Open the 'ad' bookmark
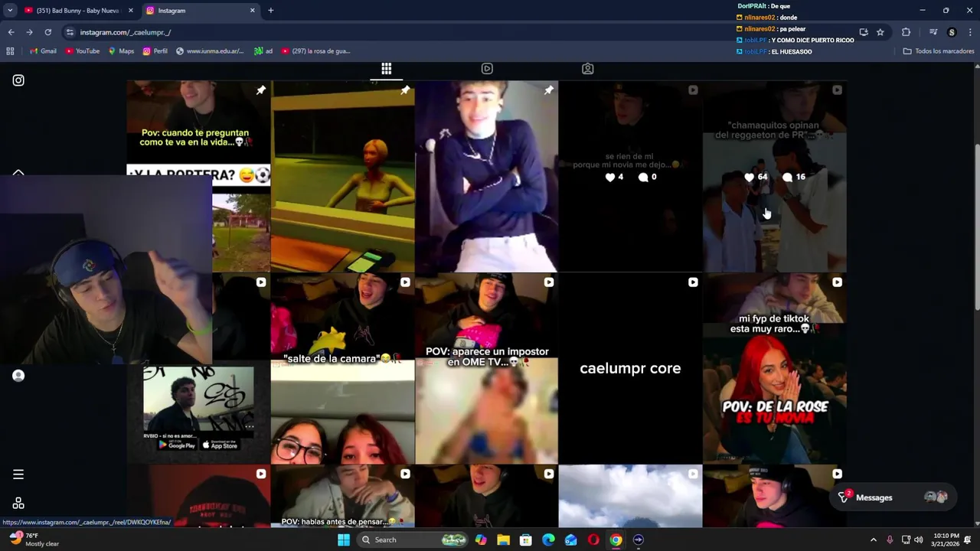This screenshot has width=980, height=551. 263,51
